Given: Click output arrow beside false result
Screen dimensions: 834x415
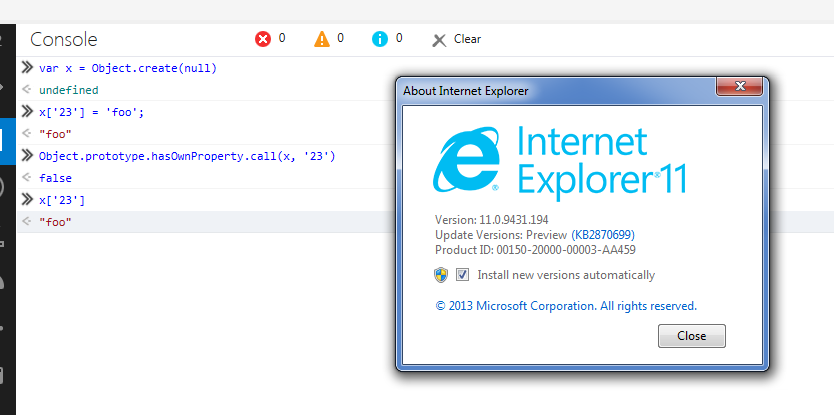Looking at the screenshot, I should click(26, 177).
